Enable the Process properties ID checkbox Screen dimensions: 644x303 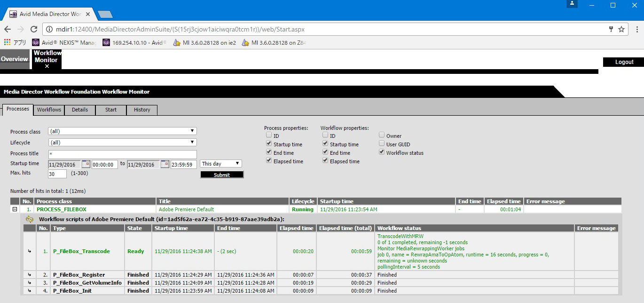tap(269, 136)
